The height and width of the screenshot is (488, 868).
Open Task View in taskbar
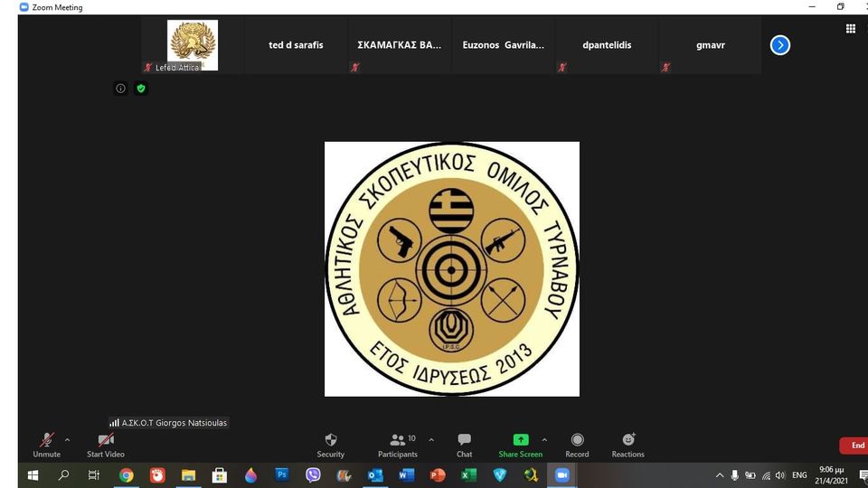pyautogui.click(x=94, y=475)
